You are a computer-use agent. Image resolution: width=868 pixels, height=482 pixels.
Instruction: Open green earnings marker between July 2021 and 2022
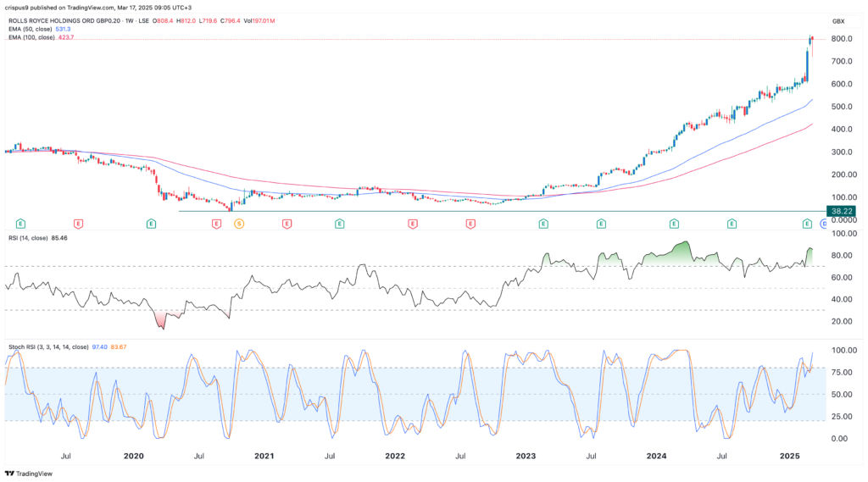[339, 224]
